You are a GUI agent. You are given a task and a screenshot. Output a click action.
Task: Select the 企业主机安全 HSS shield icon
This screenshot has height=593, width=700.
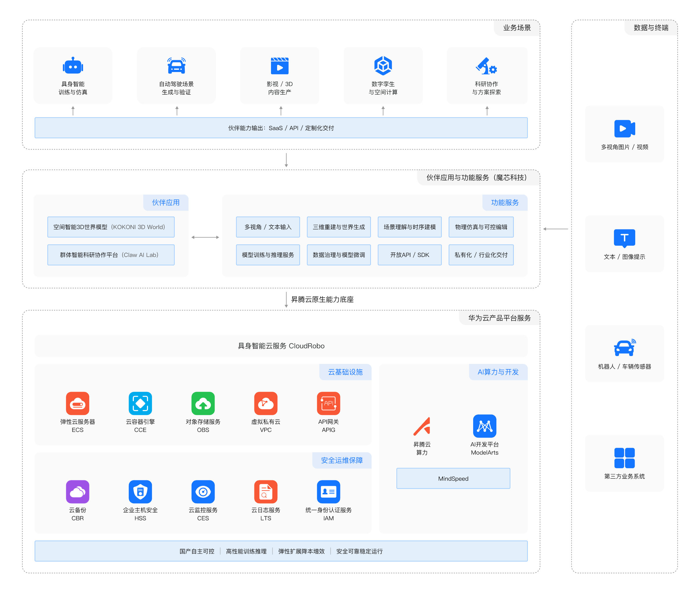[x=140, y=491]
